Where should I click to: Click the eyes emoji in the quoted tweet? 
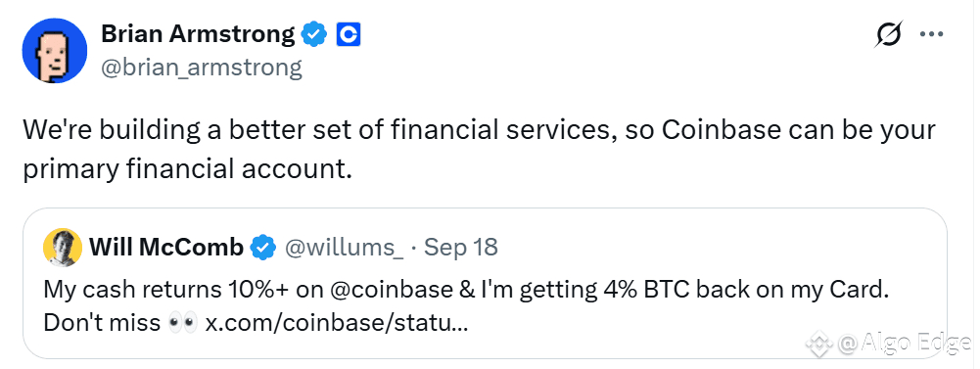[183, 323]
